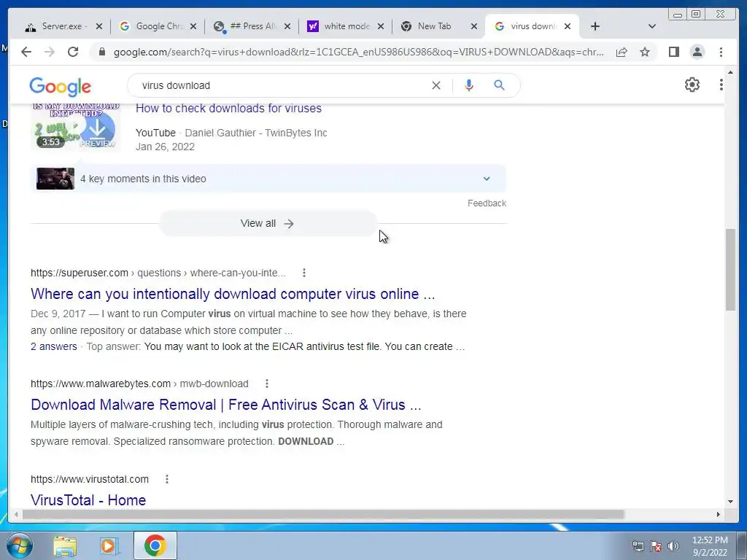Screen dimensions: 747x560
Task: Open tab search dropdown
Action: 652,27
